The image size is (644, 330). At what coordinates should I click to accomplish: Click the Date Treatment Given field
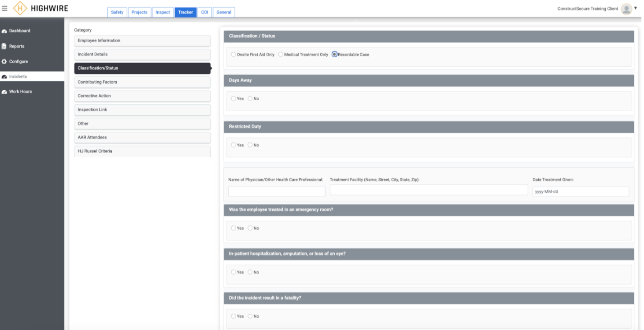tap(581, 191)
